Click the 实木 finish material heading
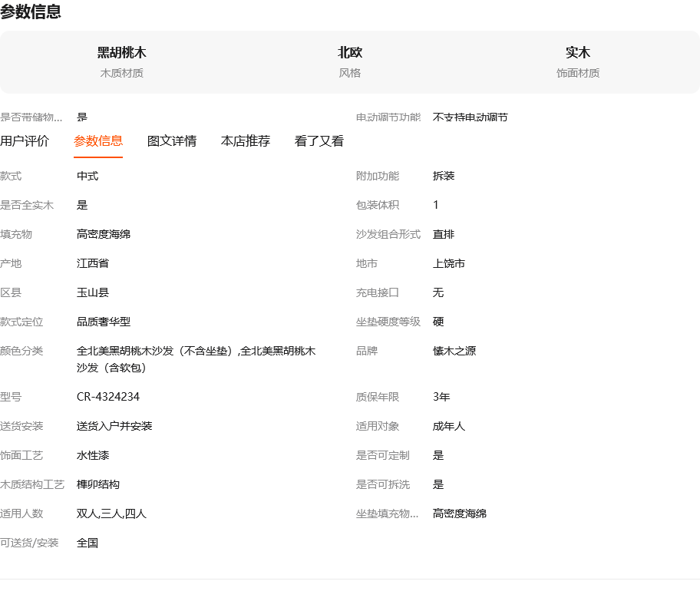This screenshot has width=700, height=601. tap(578, 53)
